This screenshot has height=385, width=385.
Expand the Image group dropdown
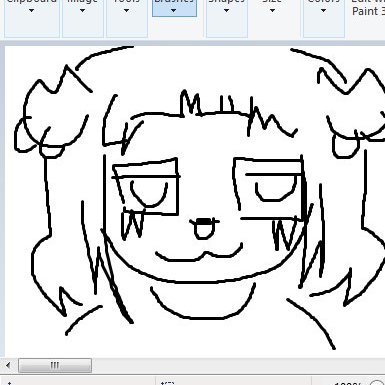(x=83, y=11)
